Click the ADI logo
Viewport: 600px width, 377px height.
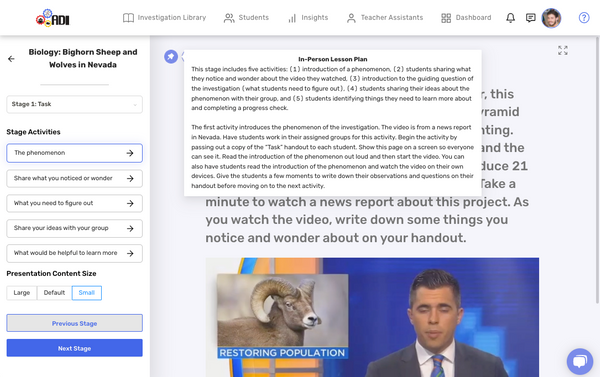tap(53, 18)
